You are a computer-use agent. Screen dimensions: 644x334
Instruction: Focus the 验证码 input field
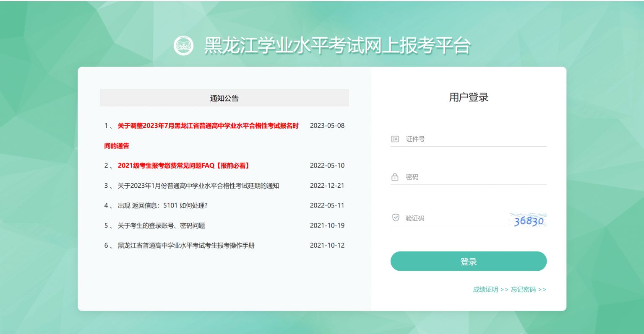(x=454, y=218)
